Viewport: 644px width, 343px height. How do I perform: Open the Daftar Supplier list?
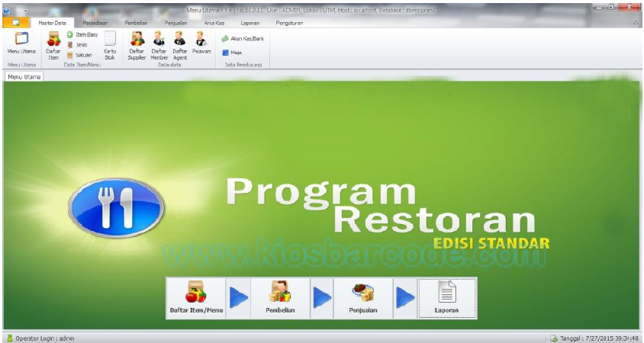(137, 44)
